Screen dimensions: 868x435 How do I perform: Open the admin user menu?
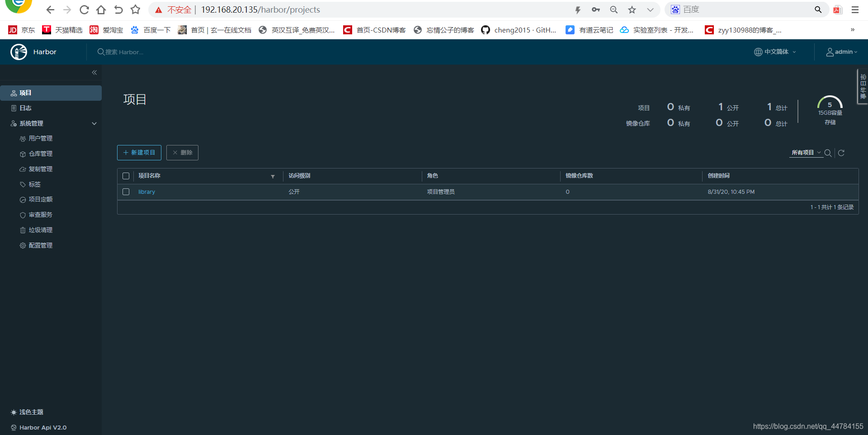[x=842, y=52]
